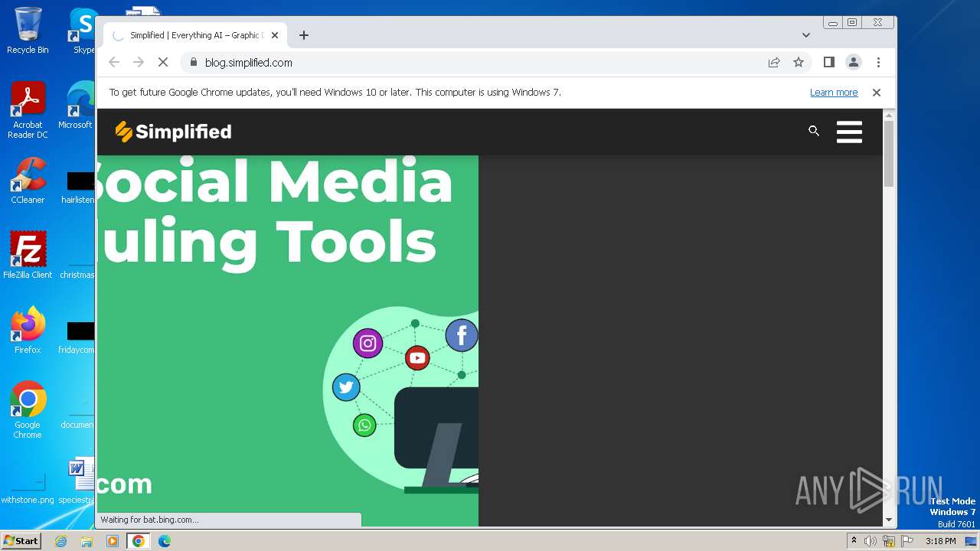
Task: Toggle the Chrome side panel
Action: click(x=828, y=63)
